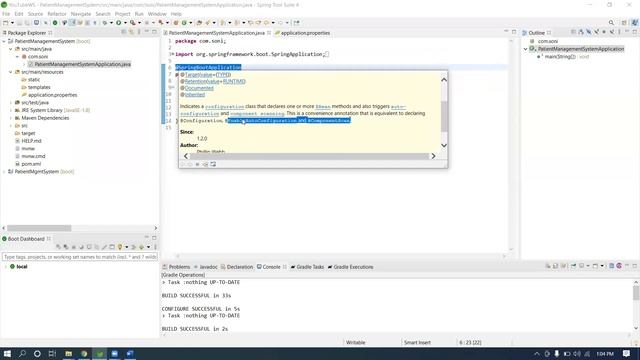The width and height of the screenshot is (640, 360).
Task: Click the Package Explorer collapse all icon
Action: point(124,32)
